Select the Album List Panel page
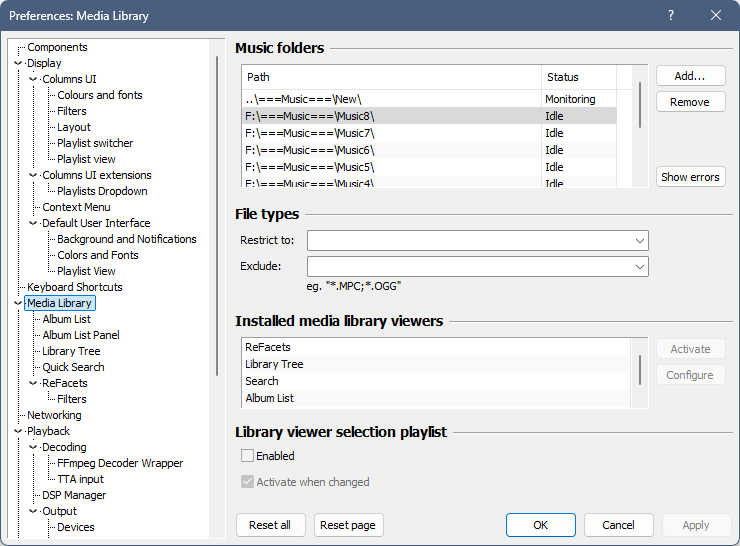This screenshot has width=740, height=546. [x=81, y=335]
